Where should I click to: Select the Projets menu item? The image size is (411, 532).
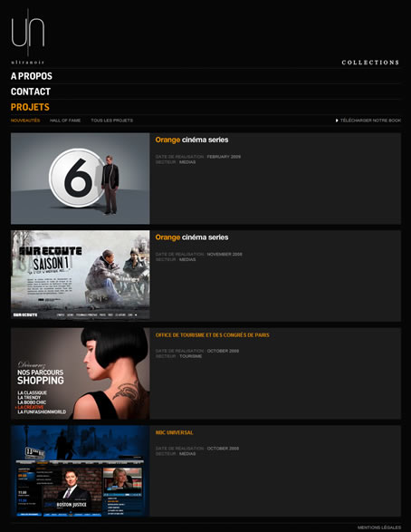pos(30,107)
